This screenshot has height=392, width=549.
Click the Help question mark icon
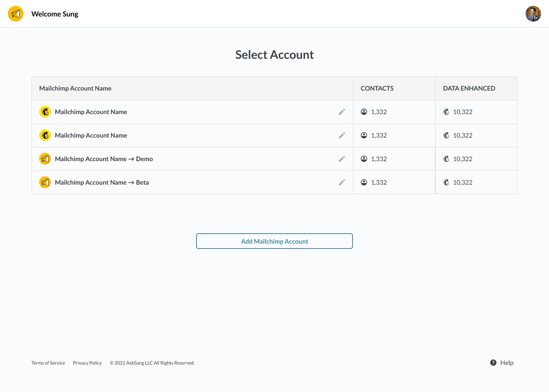[493, 363]
